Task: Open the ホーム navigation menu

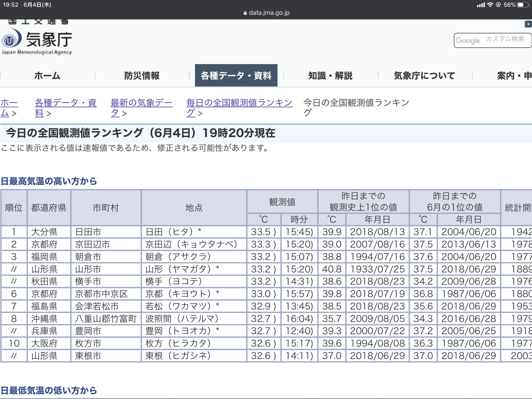Action: [47, 76]
